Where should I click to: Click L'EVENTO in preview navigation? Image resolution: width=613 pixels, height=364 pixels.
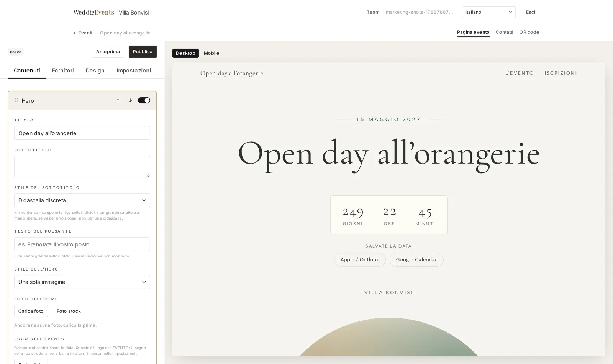tap(520, 73)
